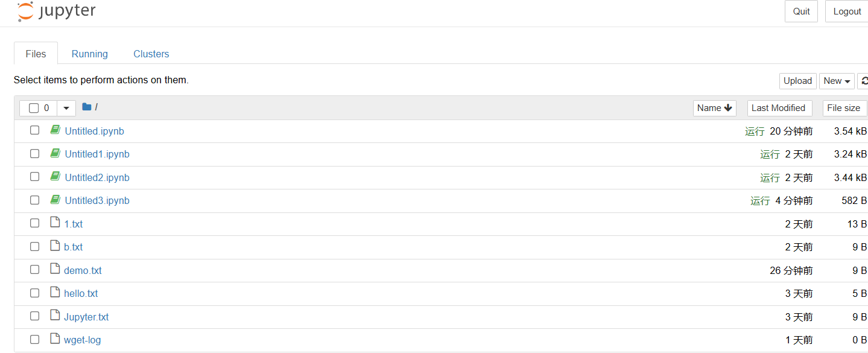
Task: Sort files by Name column
Action: (714, 108)
